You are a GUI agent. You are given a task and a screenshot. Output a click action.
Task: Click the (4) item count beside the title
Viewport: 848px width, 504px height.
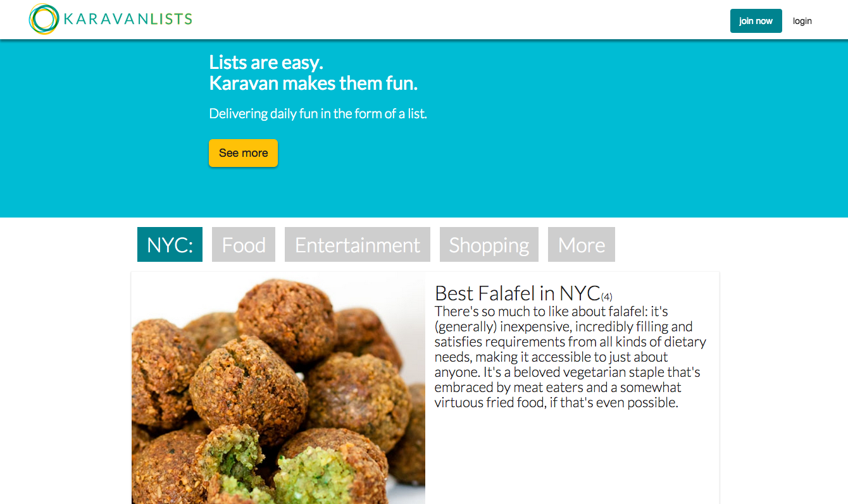(x=607, y=296)
